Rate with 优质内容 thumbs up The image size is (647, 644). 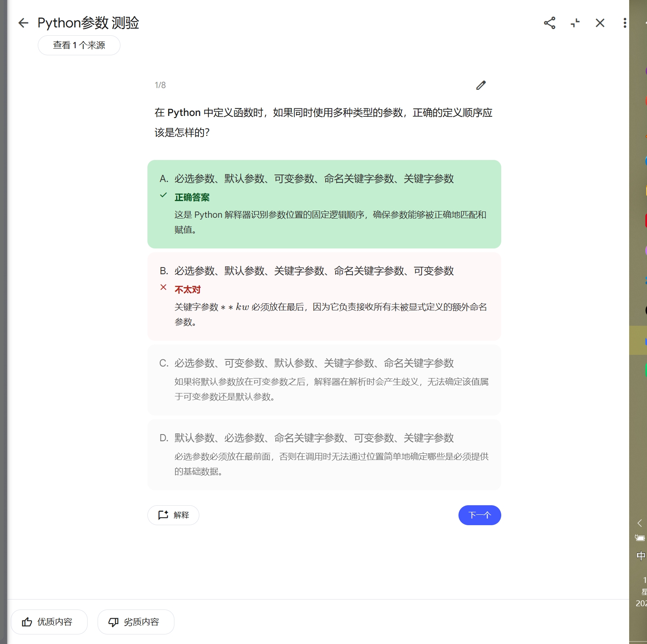click(x=49, y=622)
